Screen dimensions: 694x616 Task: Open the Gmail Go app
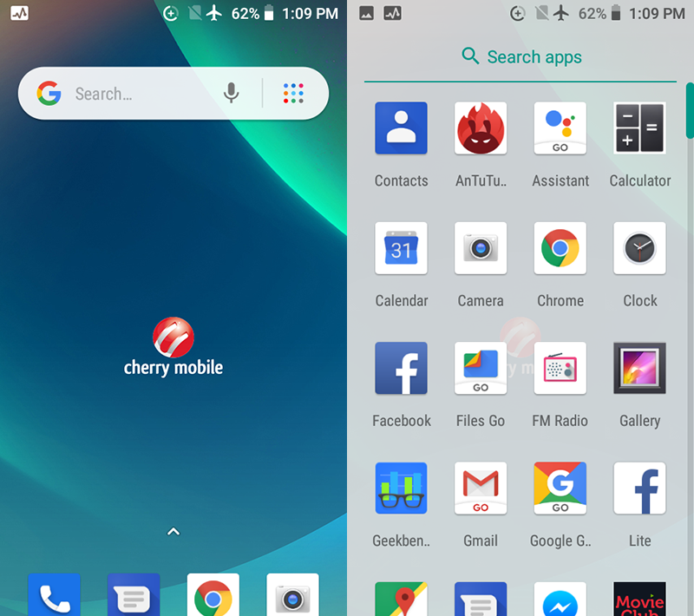point(481,488)
